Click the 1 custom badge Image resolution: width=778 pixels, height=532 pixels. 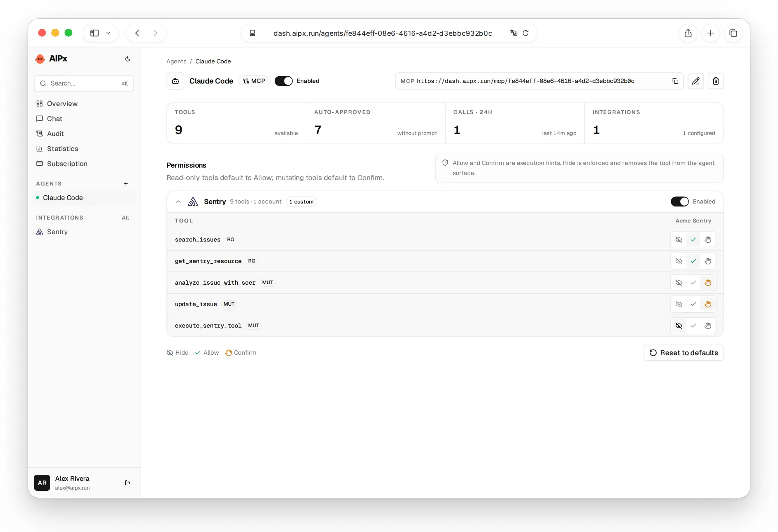tap(301, 201)
